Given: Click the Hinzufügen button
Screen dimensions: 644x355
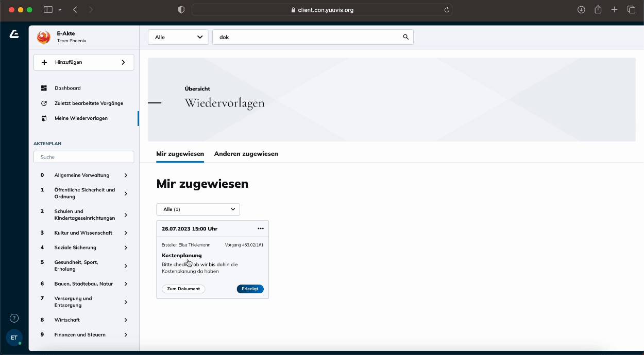Looking at the screenshot, I should tap(83, 62).
